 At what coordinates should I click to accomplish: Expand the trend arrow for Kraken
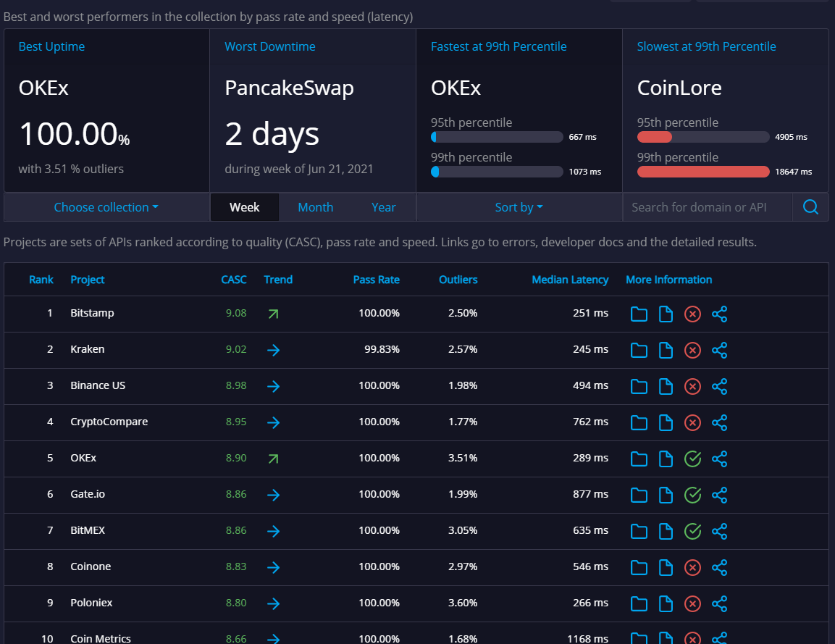coord(274,350)
